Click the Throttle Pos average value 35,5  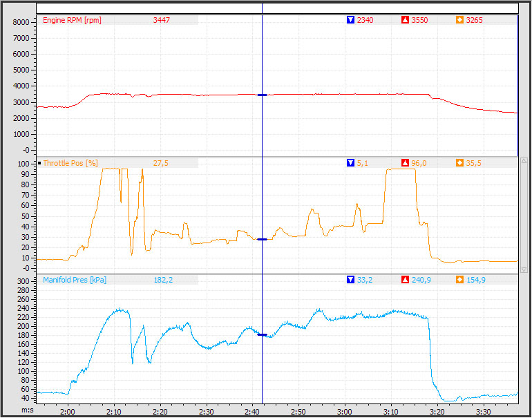(474, 163)
